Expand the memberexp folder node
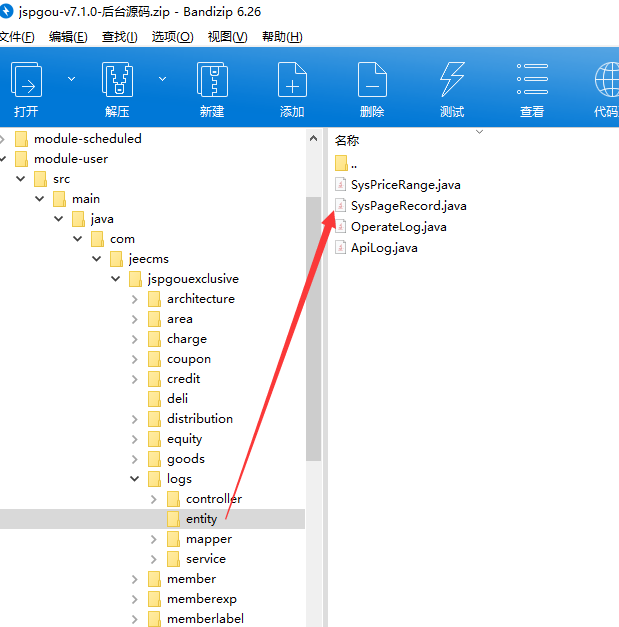The height and width of the screenshot is (627, 619). [x=135, y=599]
